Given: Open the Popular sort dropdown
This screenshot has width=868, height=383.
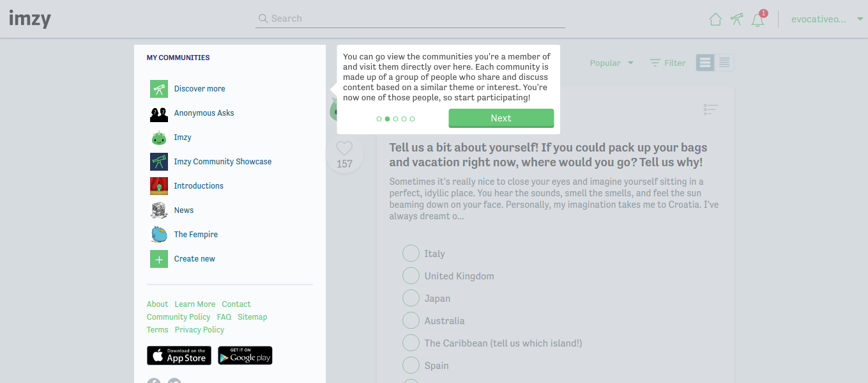Looking at the screenshot, I should [612, 63].
